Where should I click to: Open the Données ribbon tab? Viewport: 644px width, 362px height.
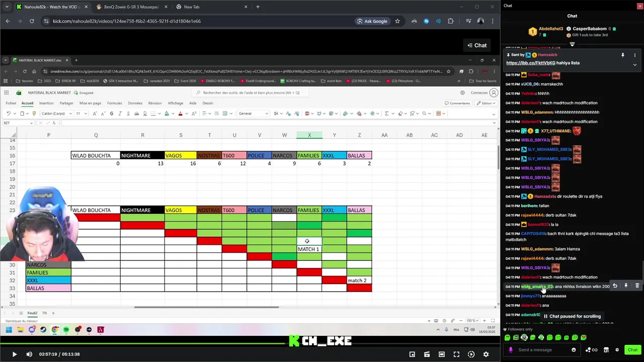135,103
